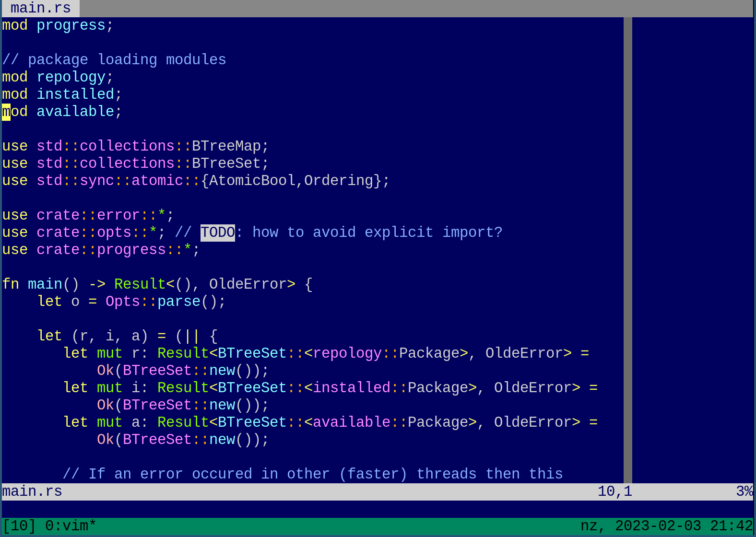Click '{AtomicBool,Ordering}' import text
756x537 pixels.
coord(291,181)
